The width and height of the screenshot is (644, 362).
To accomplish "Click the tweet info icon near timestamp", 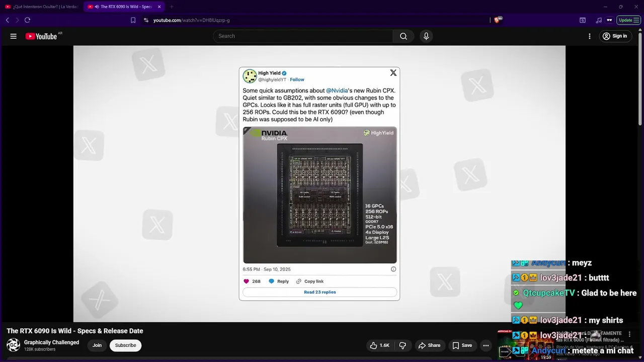I will pos(393,269).
